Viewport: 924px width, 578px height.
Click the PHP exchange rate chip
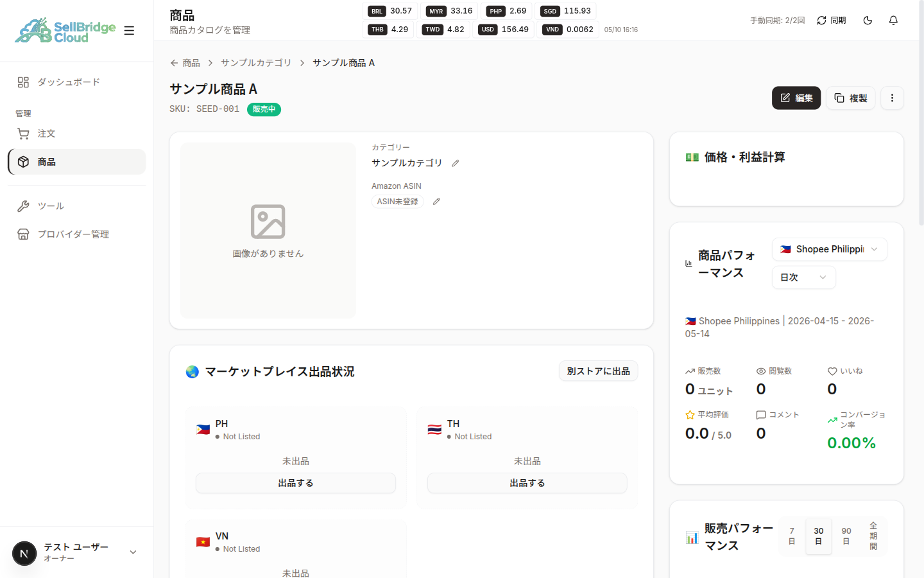(x=506, y=11)
